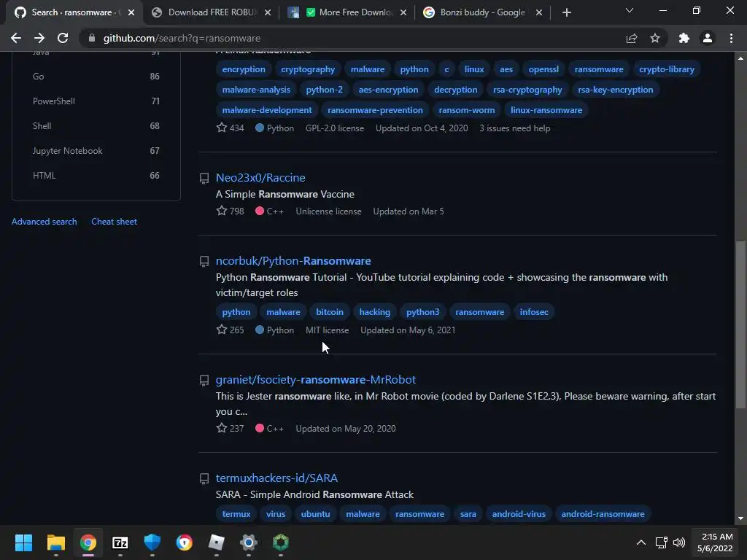Switch to Download FREE ROBUX tab
The width and height of the screenshot is (747, 560).
212,12
